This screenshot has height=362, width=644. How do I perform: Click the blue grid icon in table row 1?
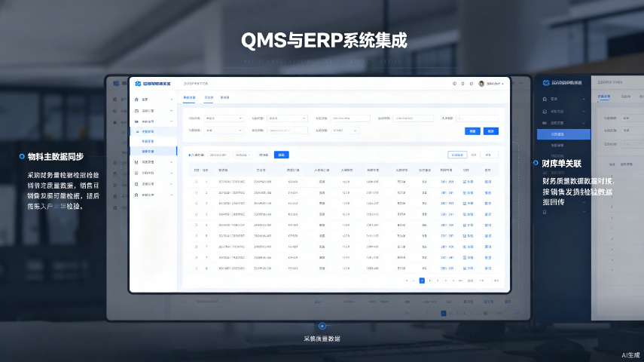[x=465, y=182]
